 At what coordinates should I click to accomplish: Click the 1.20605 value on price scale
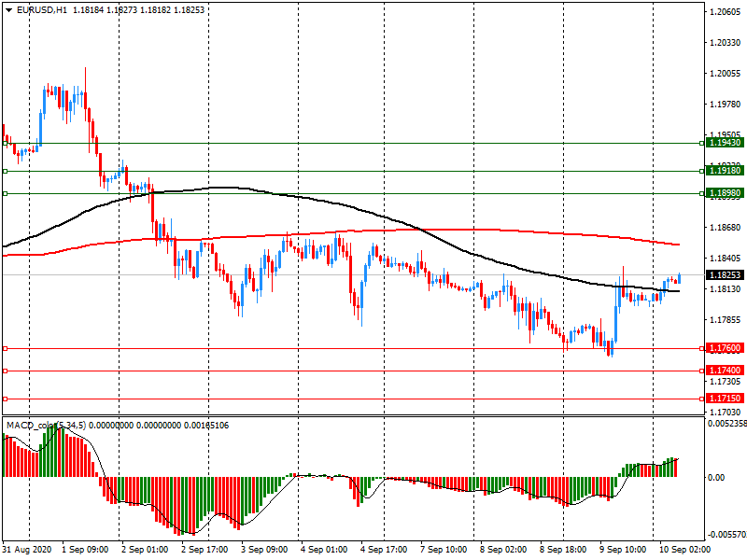(x=725, y=12)
